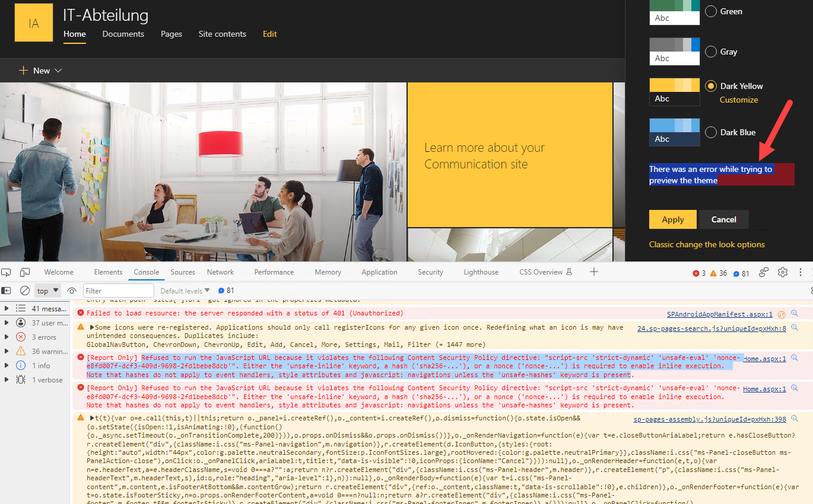Open the Security tab

[x=430, y=272]
